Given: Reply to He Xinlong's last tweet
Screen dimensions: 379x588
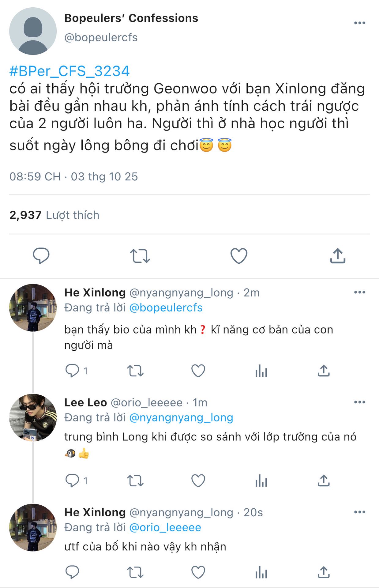Looking at the screenshot, I should [72, 572].
